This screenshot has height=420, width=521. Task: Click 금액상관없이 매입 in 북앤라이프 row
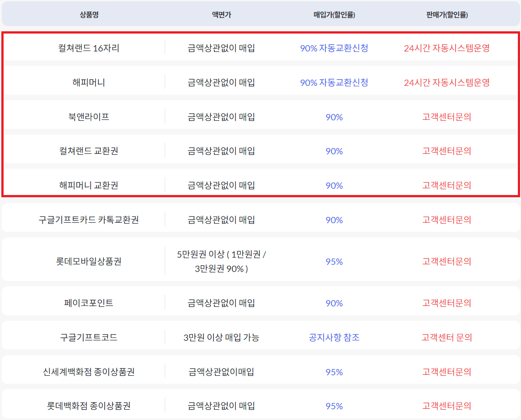pos(221,117)
